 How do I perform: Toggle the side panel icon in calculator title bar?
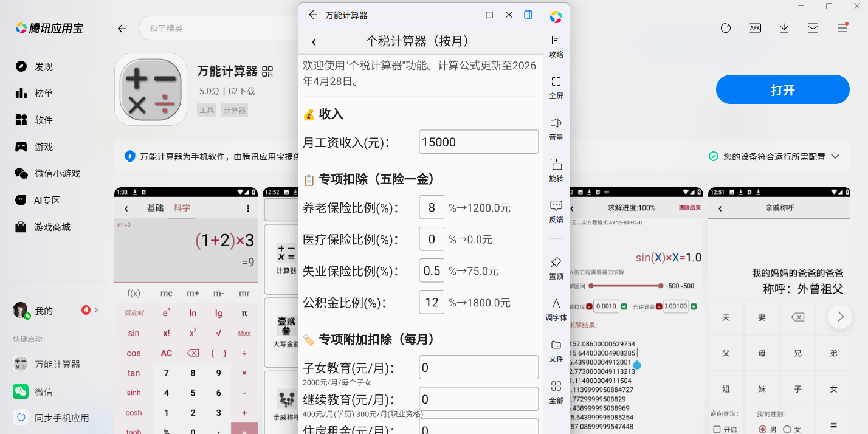(529, 15)
